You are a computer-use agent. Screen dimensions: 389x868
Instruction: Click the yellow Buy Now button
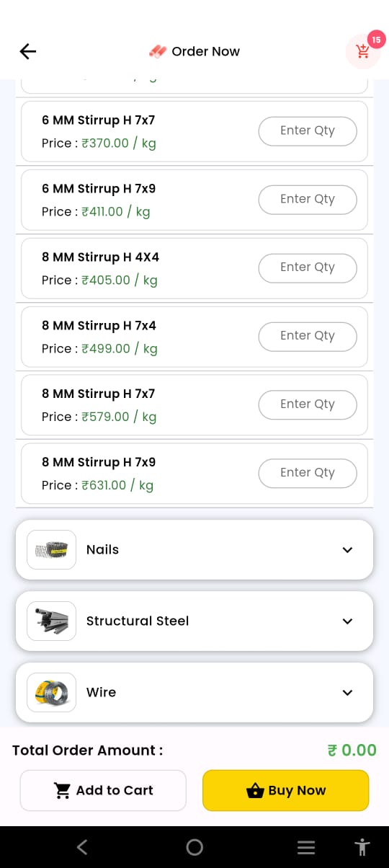pos(286,790)
